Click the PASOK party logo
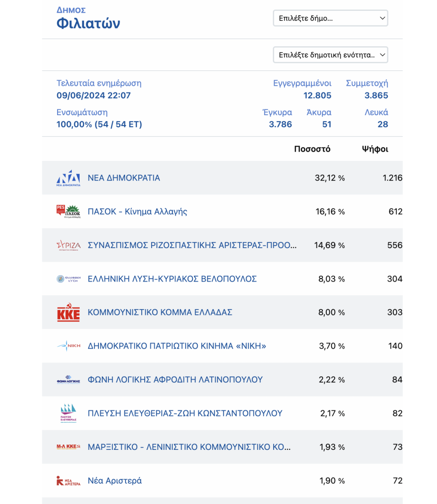437x504 pixels. [68, 212]
